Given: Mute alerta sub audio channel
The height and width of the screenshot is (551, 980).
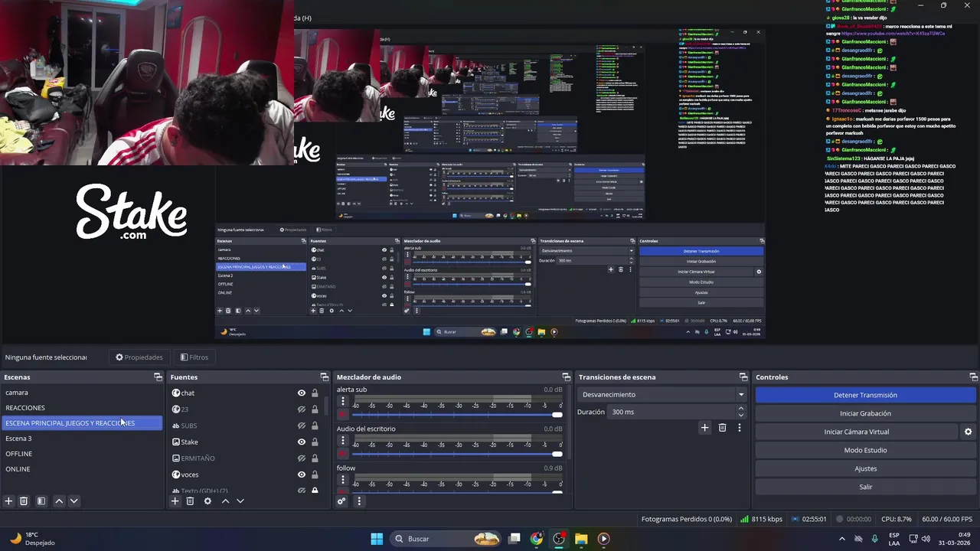Looking at the screenshot, I should tap(342, 415).
